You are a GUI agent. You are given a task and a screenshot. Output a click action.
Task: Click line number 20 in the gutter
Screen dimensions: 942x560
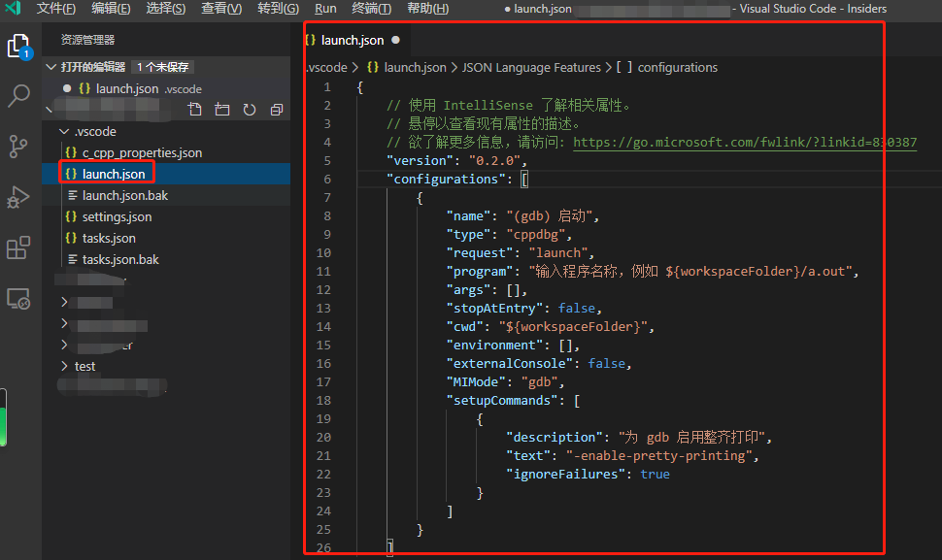323,438
